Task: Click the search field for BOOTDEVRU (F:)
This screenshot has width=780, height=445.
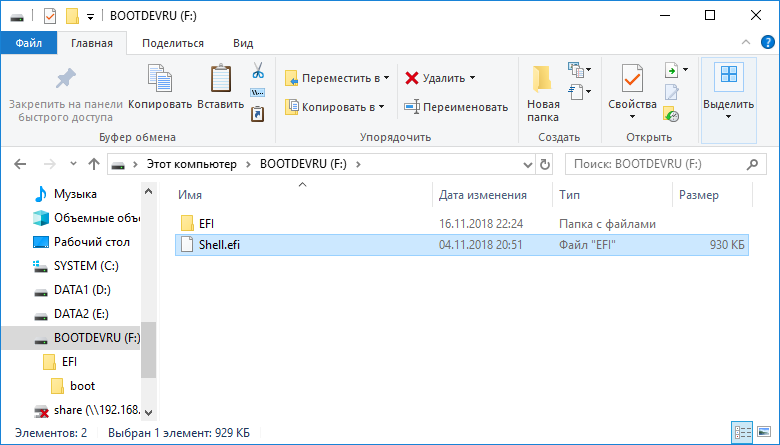Action: pyautogui.click(x=665, y=163)
